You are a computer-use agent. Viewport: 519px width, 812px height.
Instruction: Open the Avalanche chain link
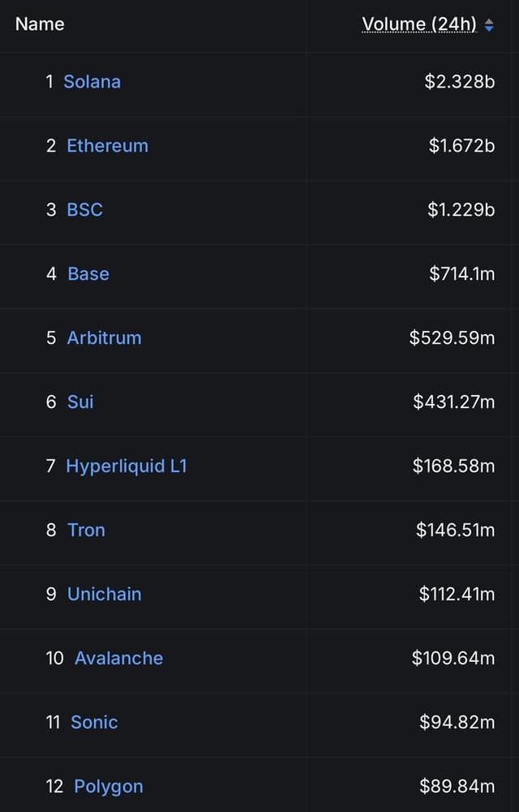(x=119, y=658)
